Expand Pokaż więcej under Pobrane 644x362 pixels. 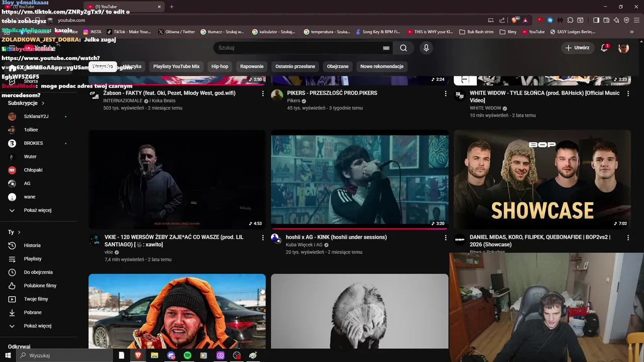tap(38, 326)
